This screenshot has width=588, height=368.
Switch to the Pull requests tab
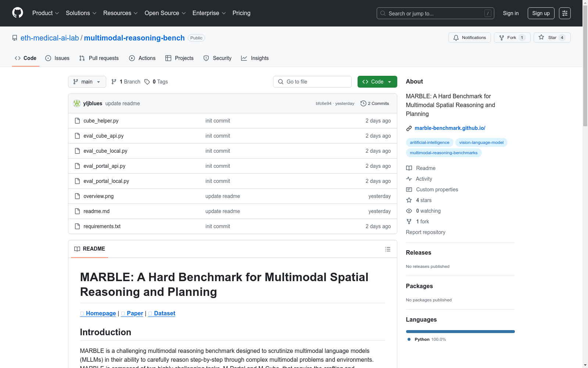coord(99,58)
